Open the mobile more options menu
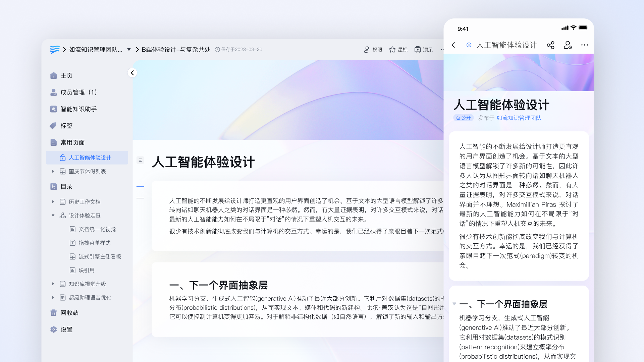The image size is (644, 362). 584,45
